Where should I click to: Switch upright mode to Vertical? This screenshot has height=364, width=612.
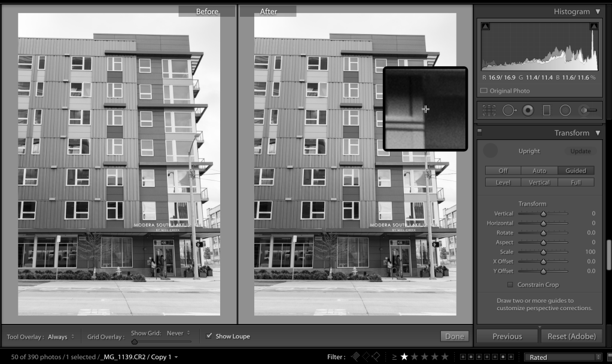pos(539,182)
